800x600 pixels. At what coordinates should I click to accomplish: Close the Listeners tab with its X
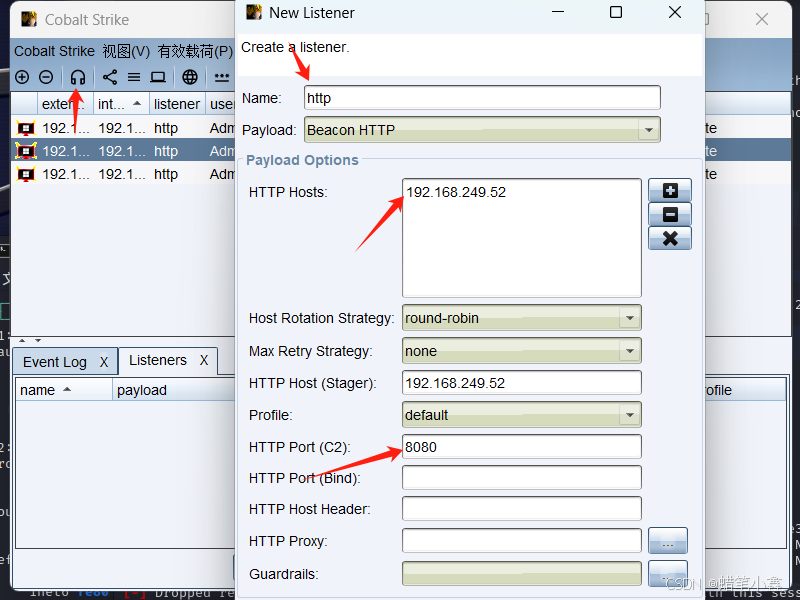tap(204, 360)
